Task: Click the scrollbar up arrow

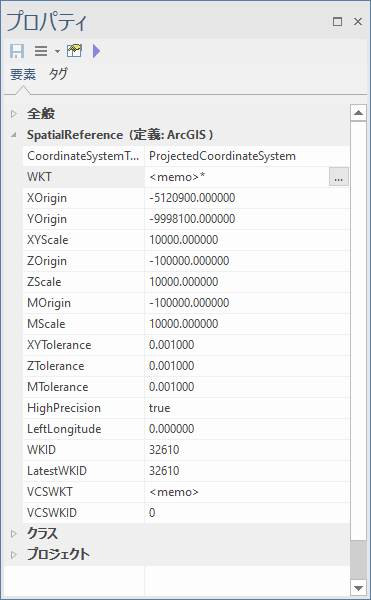Action: pos(358,112)
